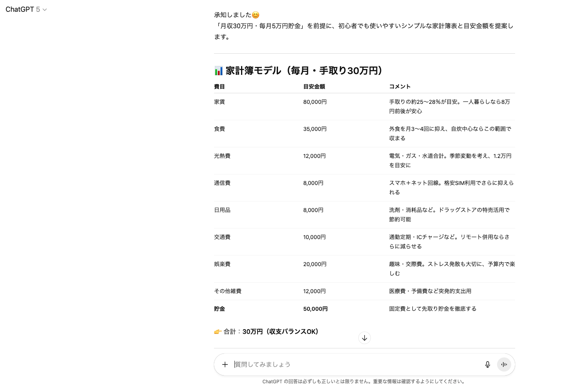Open the attach menu via the plus icon
Image resolution: width=588 pixels, height=388 pixels.
click(x=225, y=364)
